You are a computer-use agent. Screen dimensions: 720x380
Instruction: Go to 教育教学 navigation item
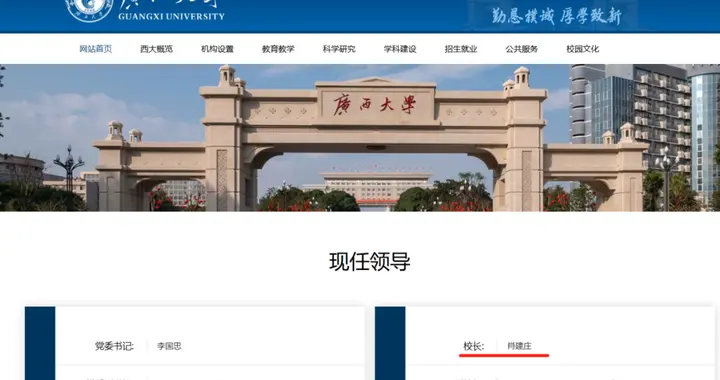click(x=278, y=49)
